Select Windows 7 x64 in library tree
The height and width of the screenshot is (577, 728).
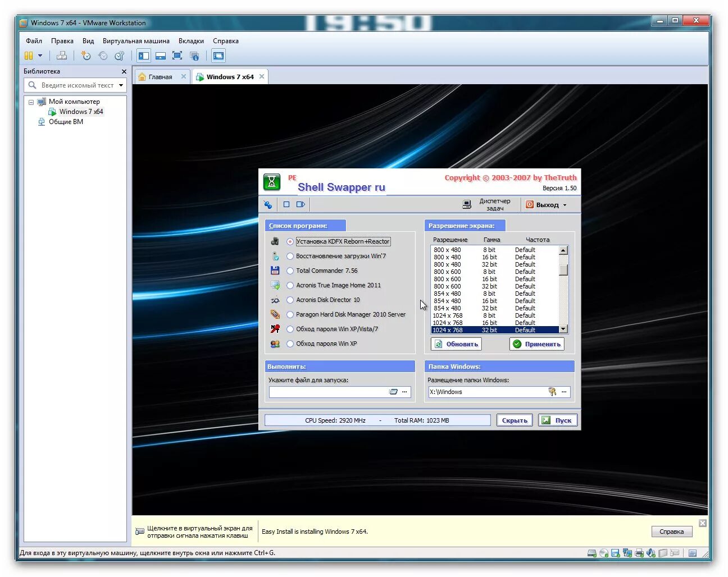coord(81,112)
